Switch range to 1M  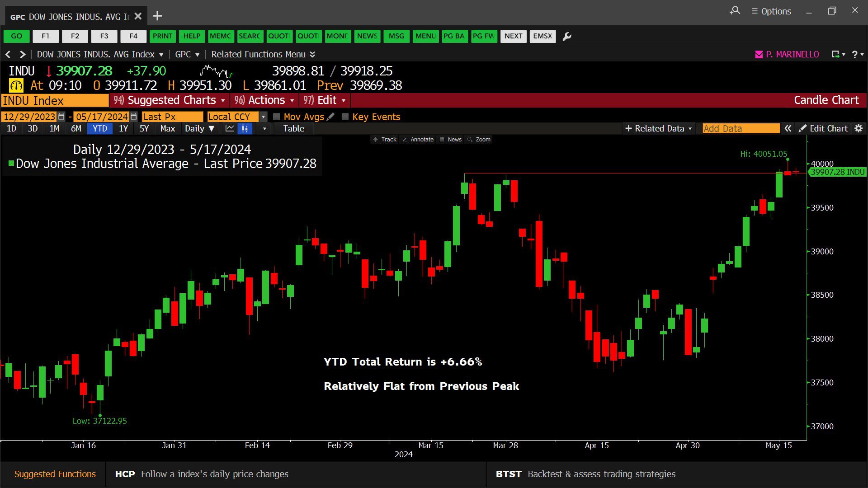pos(54,128)
